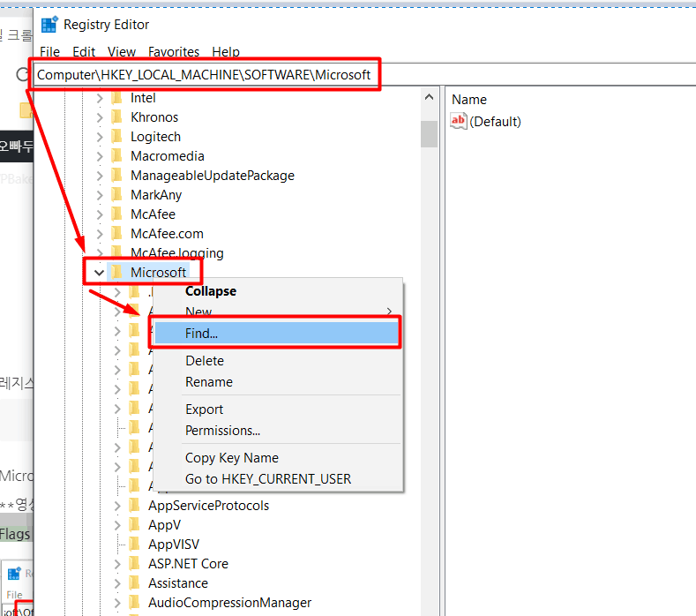Expand the Khronos key
The width and height of the screenshot is (696, 616).
(100, 117)
